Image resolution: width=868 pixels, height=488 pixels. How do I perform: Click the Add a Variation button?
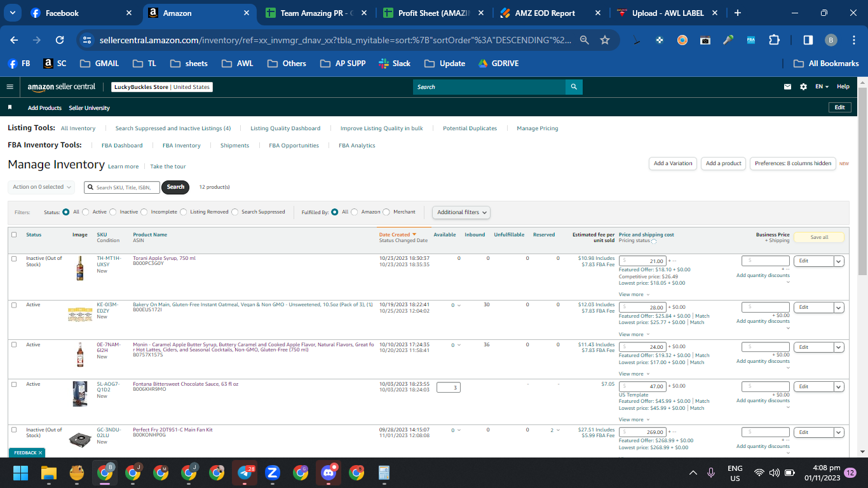(673, 163)
